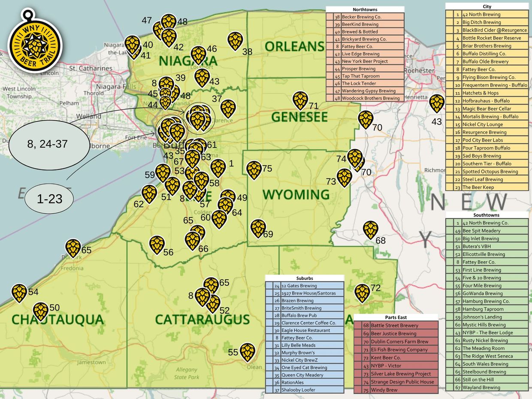The image size is (532, 399).
Task: Select 'The Beer Keep' legend row
Action: (487, 187)
